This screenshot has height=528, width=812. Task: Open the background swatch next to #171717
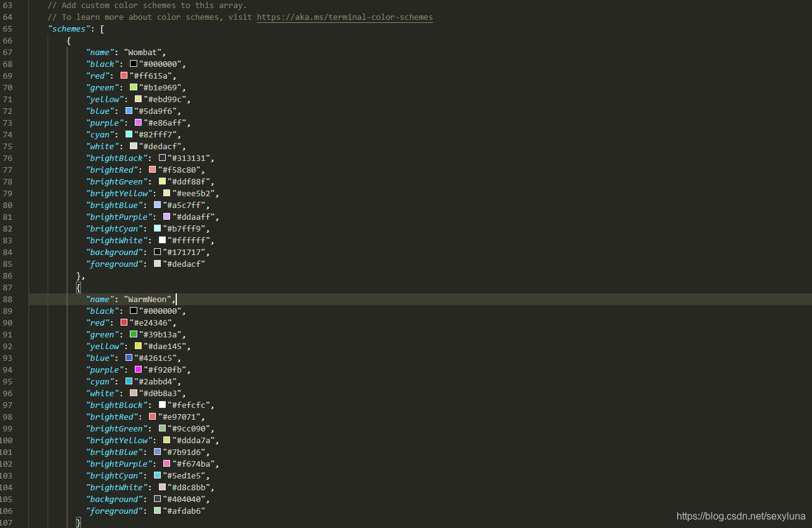(157, 252)
